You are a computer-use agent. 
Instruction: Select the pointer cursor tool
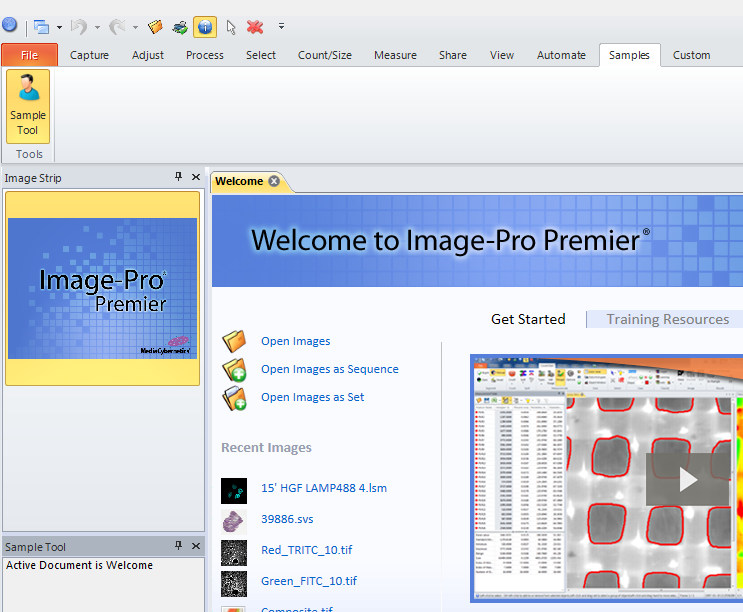231,27
